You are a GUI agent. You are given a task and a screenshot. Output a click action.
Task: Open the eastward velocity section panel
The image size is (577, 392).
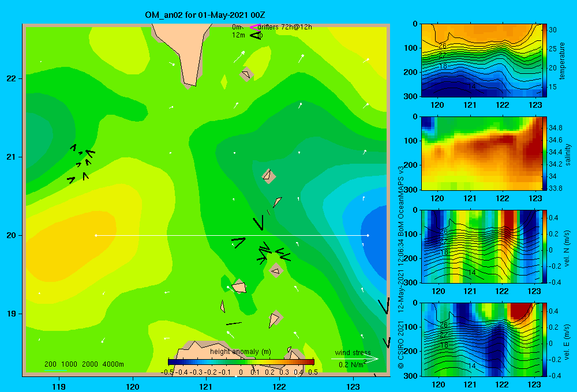pos(481,340)
